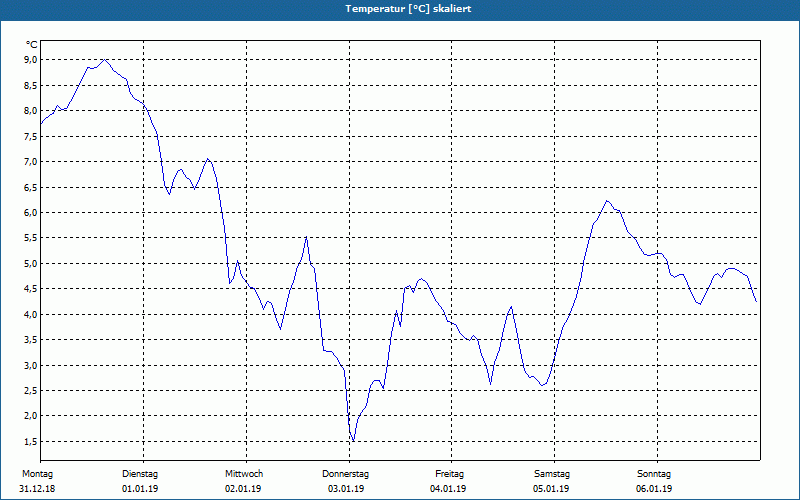Click the 2,0 y-axis value
Image resolution: width=800 pixels, height=500 pixels.
31,416
